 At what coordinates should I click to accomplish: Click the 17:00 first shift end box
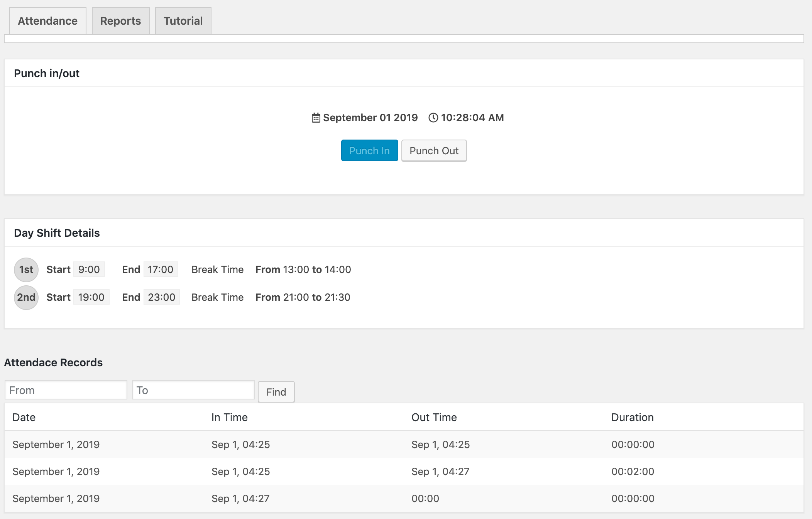point(161,270)
